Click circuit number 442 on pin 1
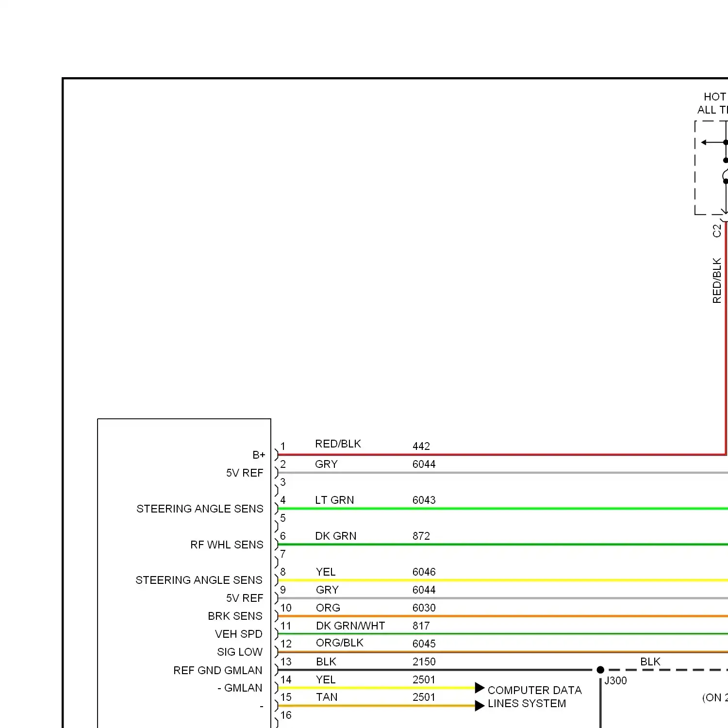 [421, 446]
